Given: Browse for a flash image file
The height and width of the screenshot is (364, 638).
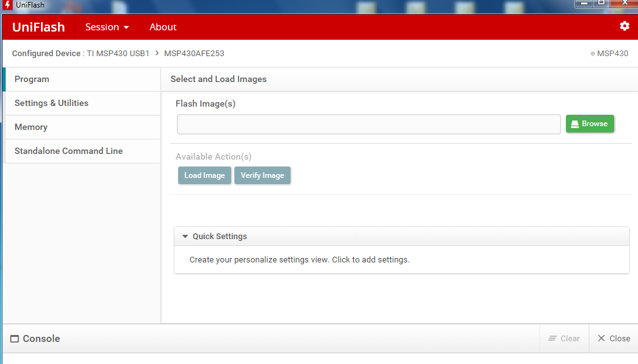Looking at the screenshot, I should pyautogui.click(x=589, y=124).
